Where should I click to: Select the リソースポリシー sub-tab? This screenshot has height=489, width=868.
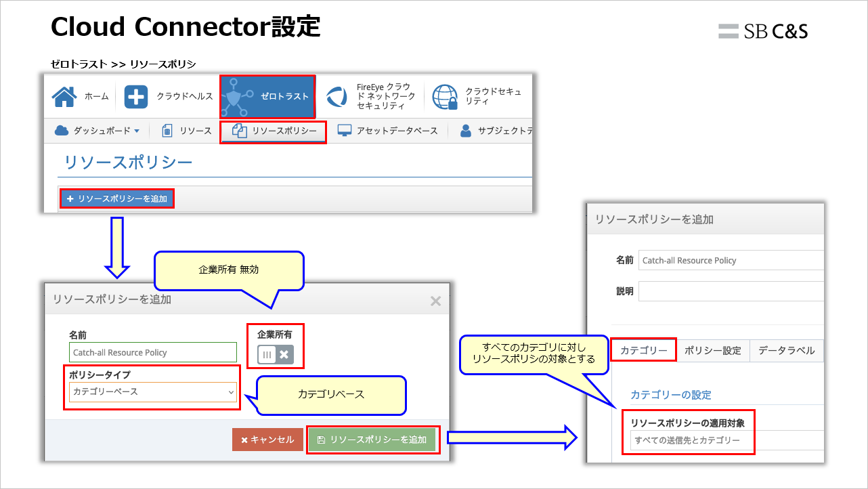pos(274,131)
